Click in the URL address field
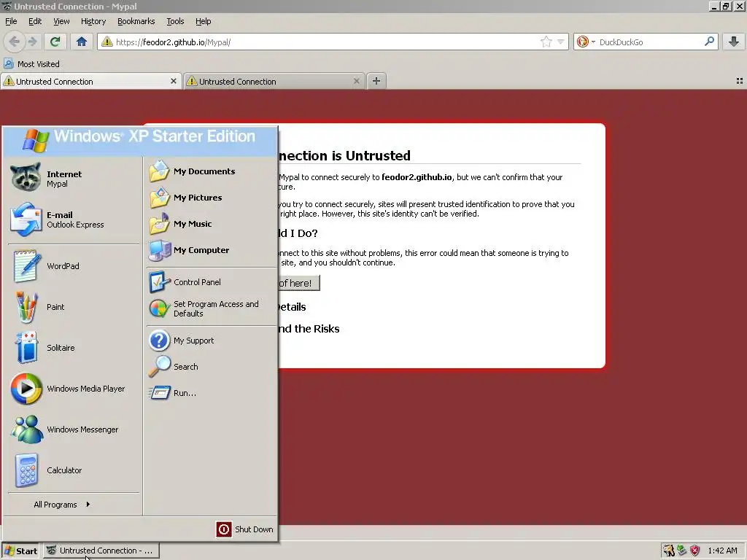This screenshot has width=747, height=560. pos(326,42)
